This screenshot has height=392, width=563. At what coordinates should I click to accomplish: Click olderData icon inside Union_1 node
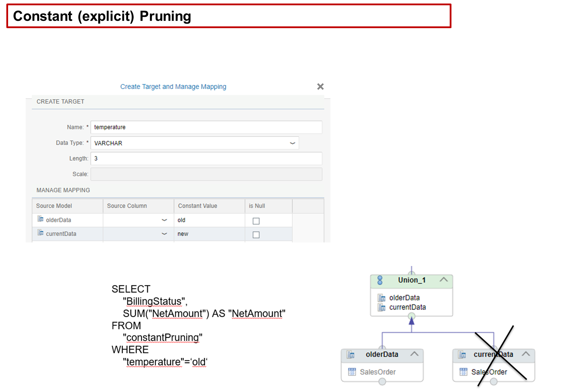tap(381, 298)
